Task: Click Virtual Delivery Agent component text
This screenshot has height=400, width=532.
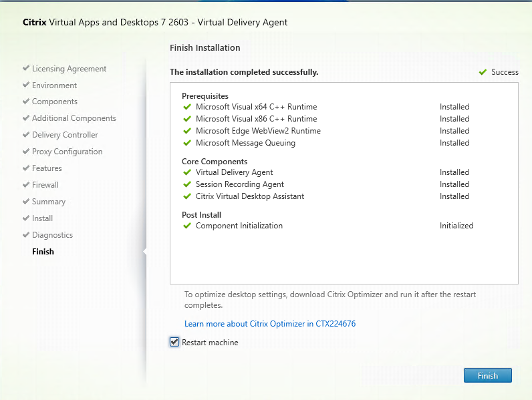Action: 235,172
